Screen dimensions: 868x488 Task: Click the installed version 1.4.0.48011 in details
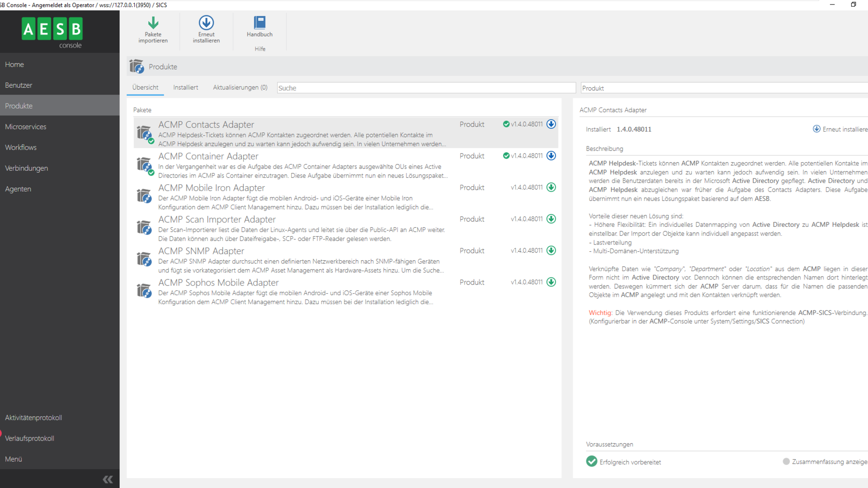point(634,129)
